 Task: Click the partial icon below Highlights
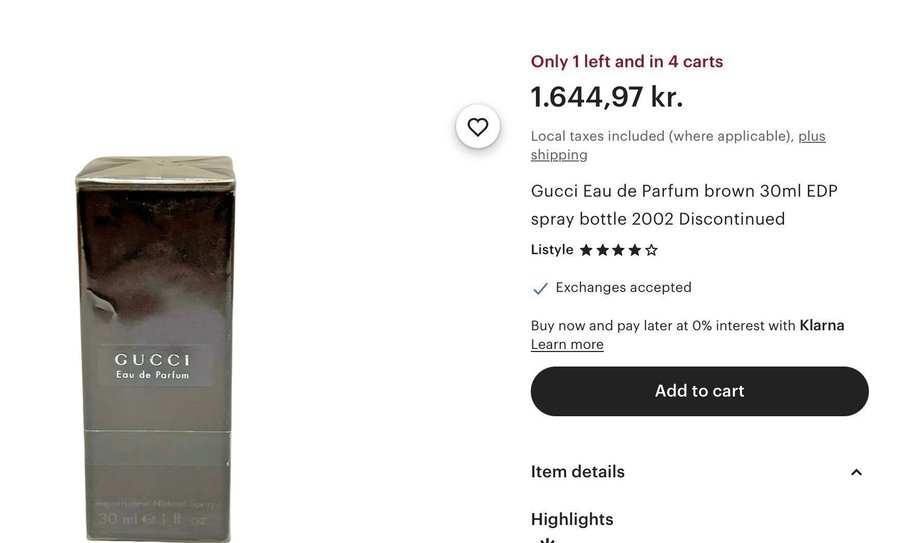(x=546, y=540)
